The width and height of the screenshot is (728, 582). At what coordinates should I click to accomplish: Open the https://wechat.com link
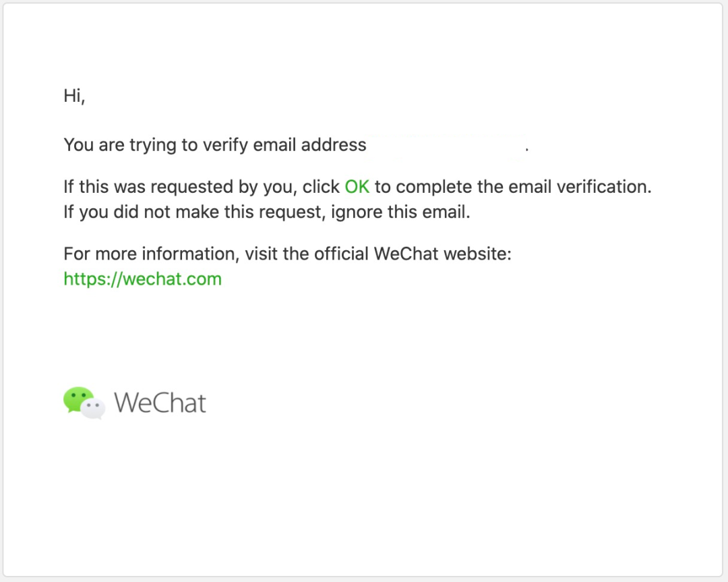142,279
